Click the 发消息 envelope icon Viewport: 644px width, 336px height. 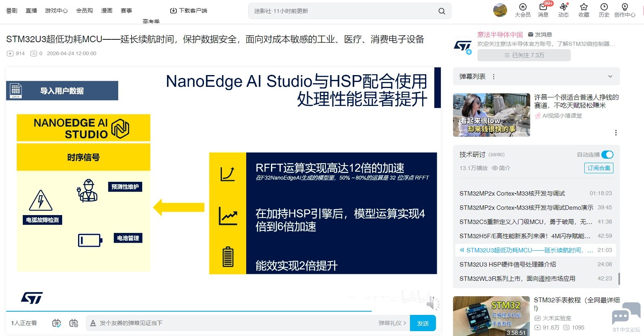coord(531,34)
